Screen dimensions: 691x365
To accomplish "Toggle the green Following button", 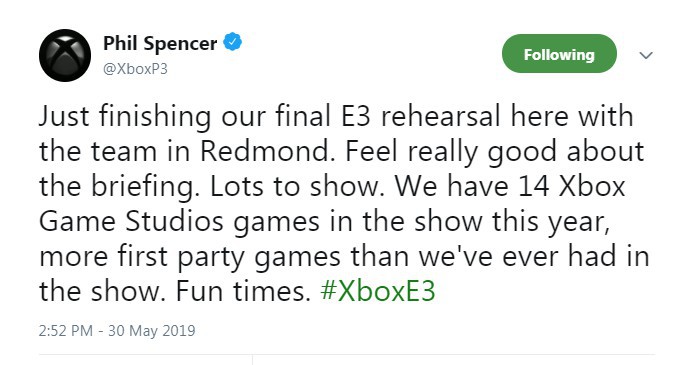I will point(559,54).
